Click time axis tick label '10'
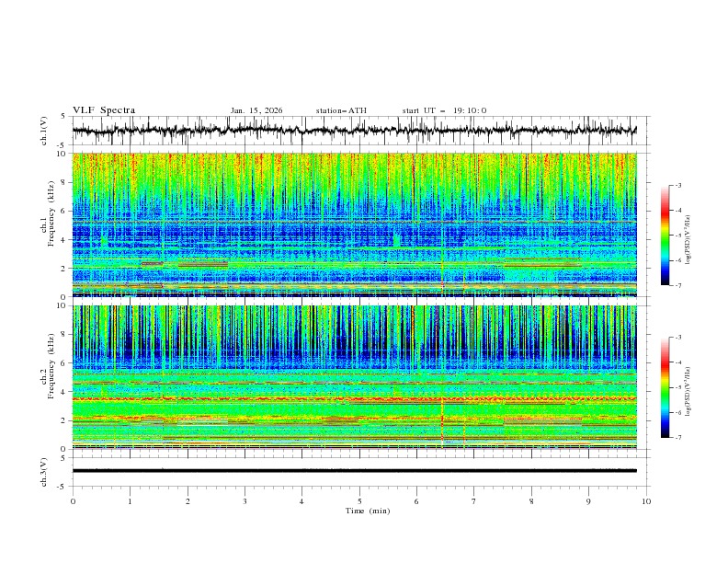This screenshot has width=728, height=563. click(x=646, y=501)
